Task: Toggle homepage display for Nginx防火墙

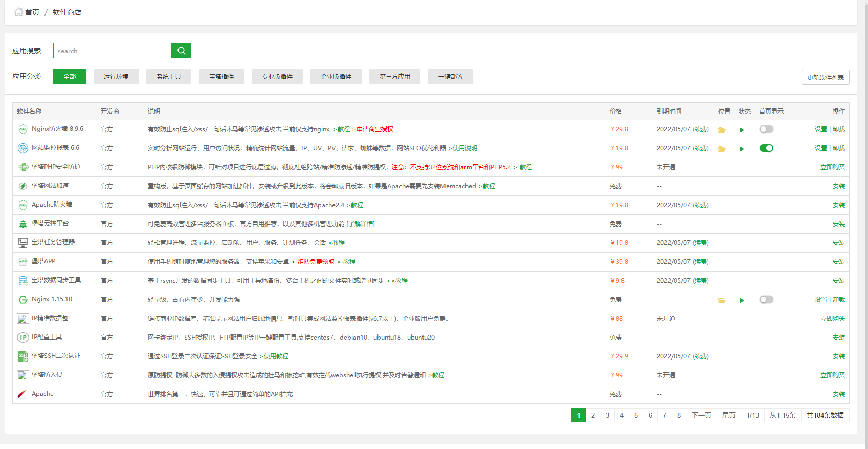Action: click(x=766, y=129)
